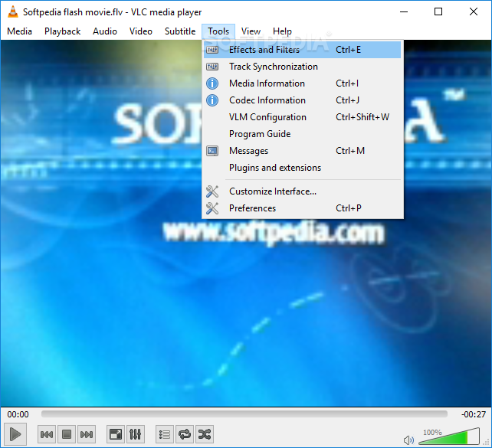The image size is (492, 448).
Task: Open the Video menu
Action: click(x=141, y=31)
